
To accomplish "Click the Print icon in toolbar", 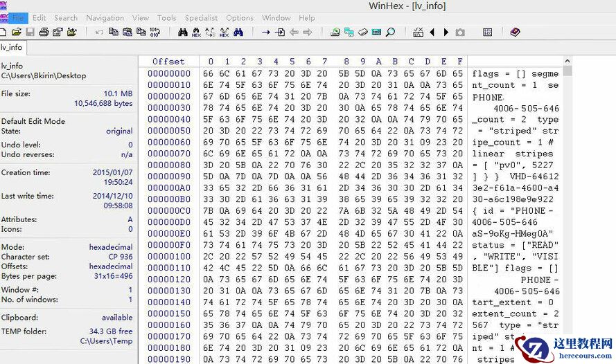I will 44,32.
